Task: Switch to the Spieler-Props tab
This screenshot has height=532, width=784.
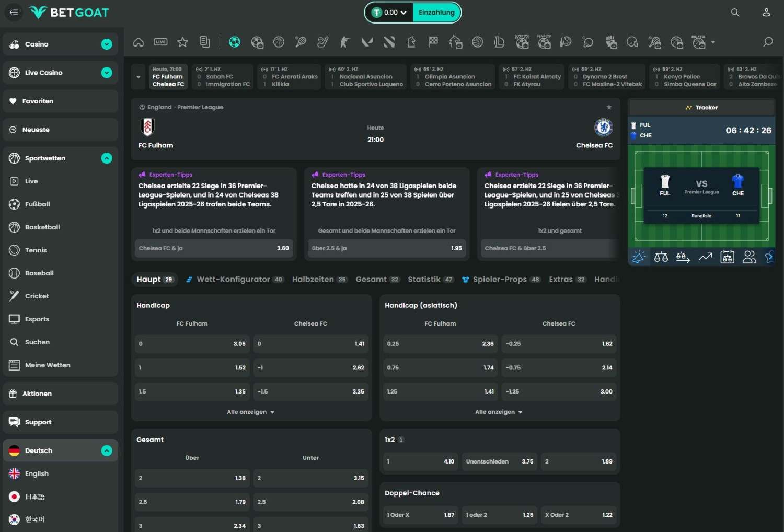Action: 502,280
